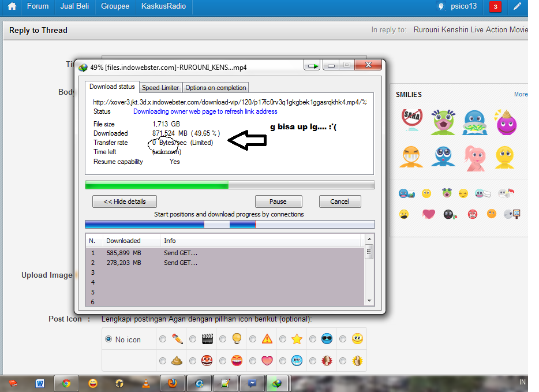Image resolution: width=539 pixels, height=392 pixels.
Task: Select the star post icon radio
Action: pyautogui.click(x=283, y=339)
